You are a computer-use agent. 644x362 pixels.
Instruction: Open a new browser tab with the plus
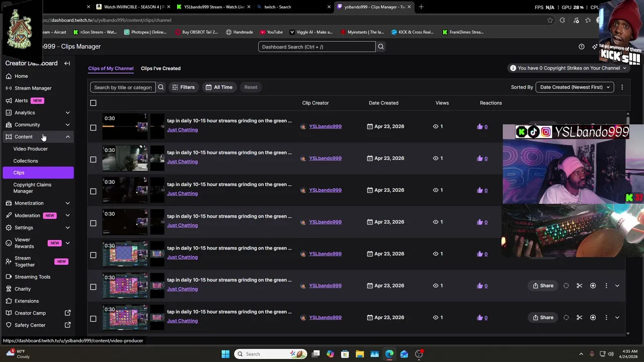click(x=421, y=7)
